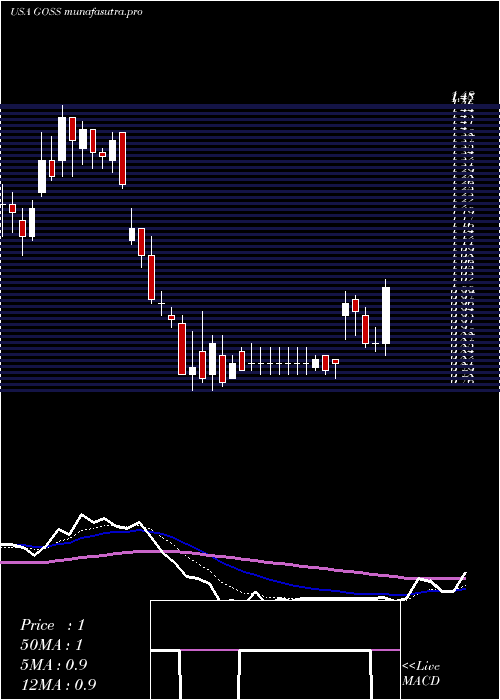The image size is (500, 700).
Task: Click the '12MA : 0.9' label
Action: tap(58, 685)
